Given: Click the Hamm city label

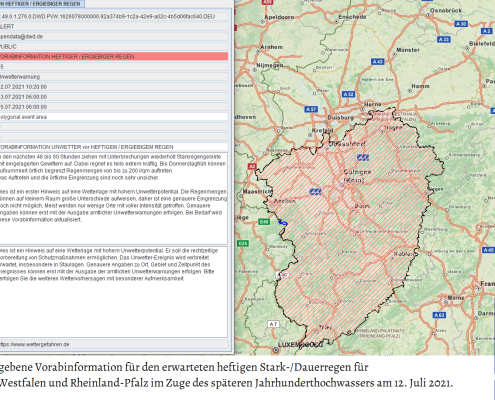Looking at the screenshot, I should click(420, 86).
